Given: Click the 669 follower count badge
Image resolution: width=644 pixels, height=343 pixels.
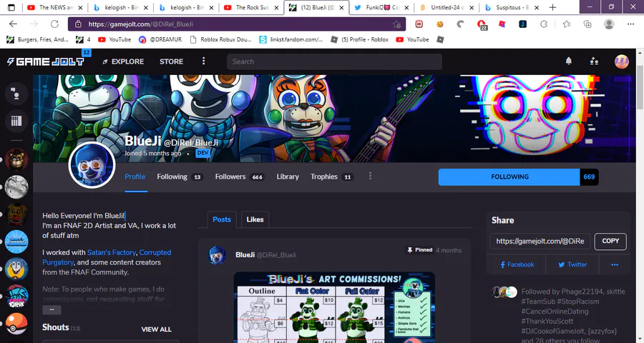Looking at the screenshot, I should point(589,177).
